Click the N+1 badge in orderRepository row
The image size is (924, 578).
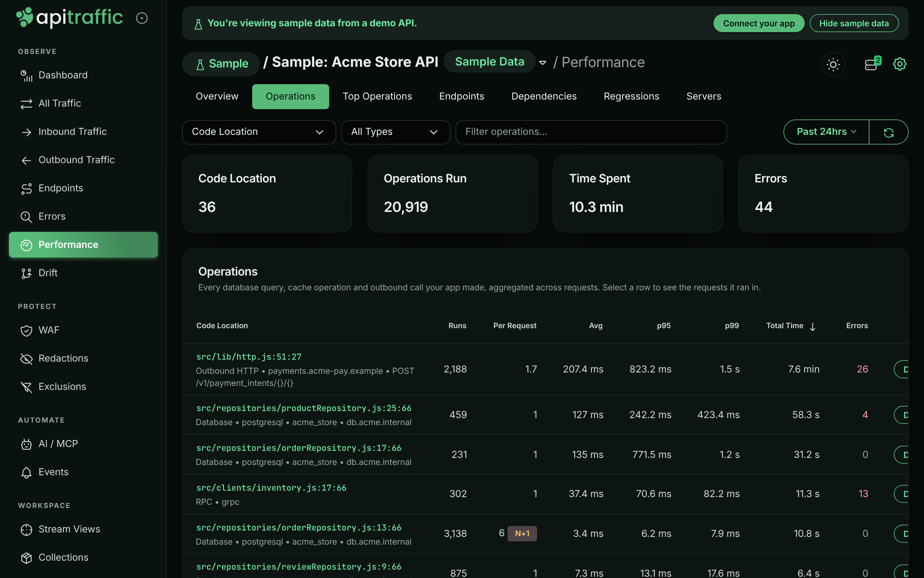pos(522,534)
